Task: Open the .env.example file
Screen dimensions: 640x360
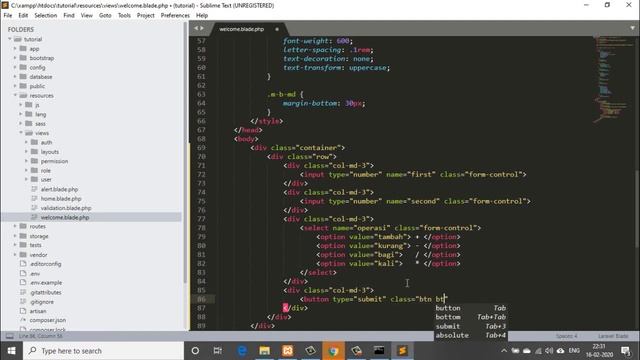Action: pos(46,282)
